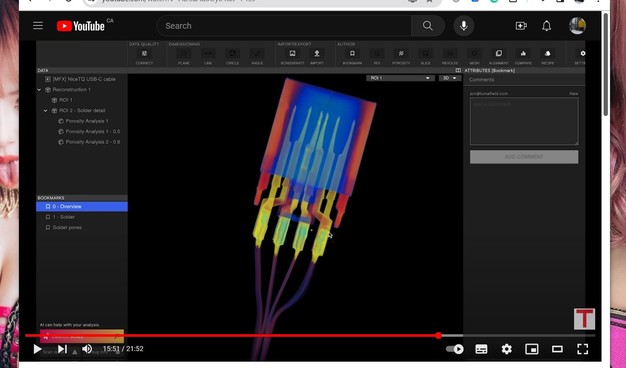Open YouTube notifications bell
Image resolution: width=626 pixels, height=368 pixels.
click(546, 26)
